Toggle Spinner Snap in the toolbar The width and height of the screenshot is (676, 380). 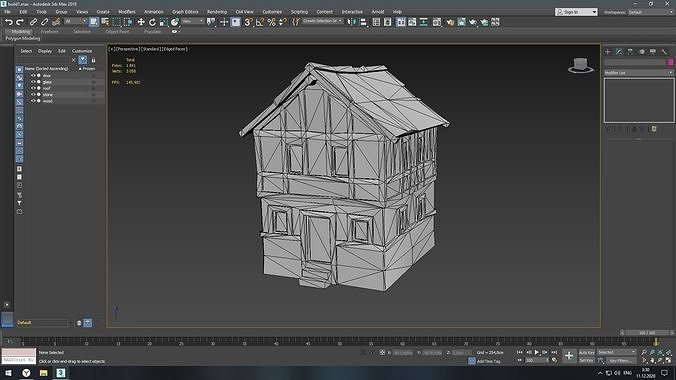tap(282, 22)
